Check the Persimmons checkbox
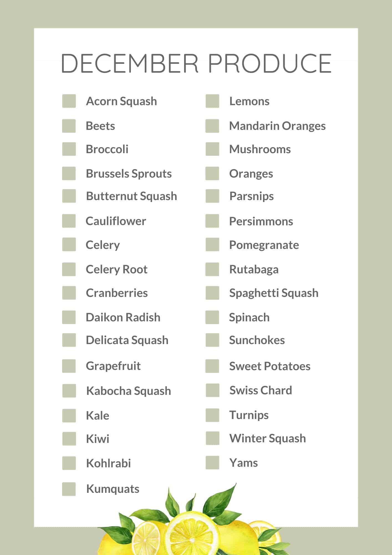 212,221
